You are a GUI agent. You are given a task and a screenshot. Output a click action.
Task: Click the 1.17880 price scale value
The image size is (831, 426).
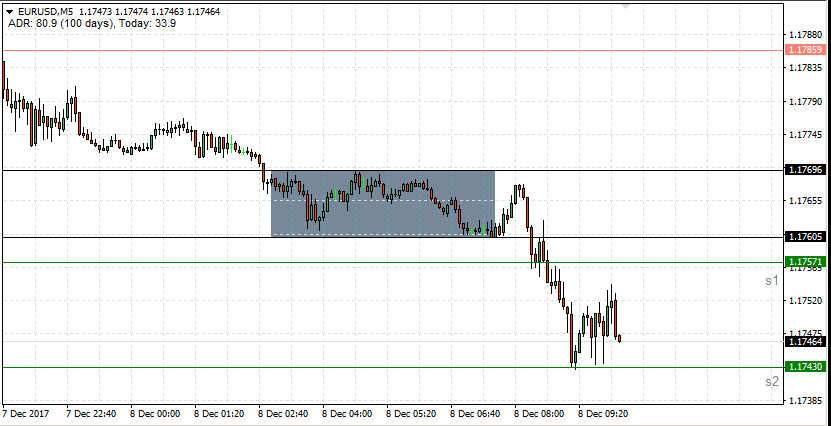(805, 34)
